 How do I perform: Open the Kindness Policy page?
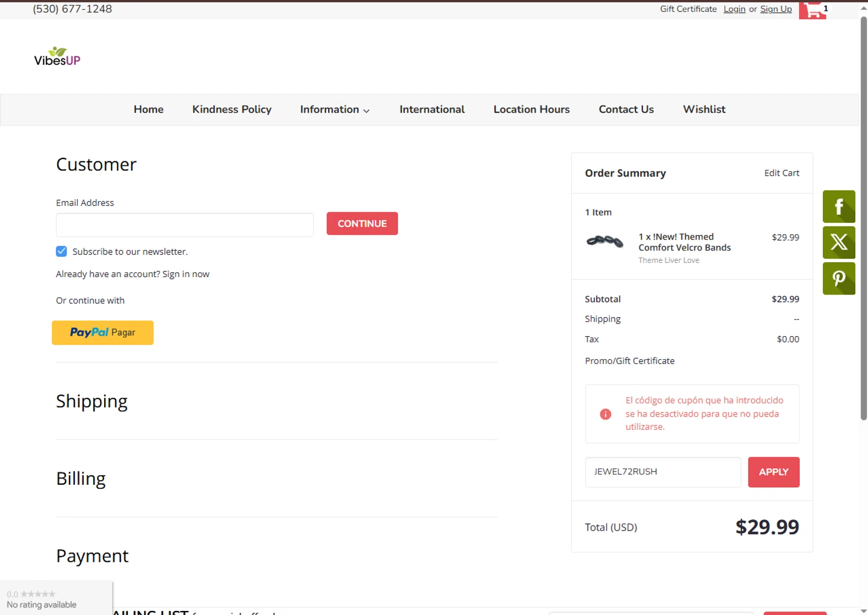click(231, 109)
